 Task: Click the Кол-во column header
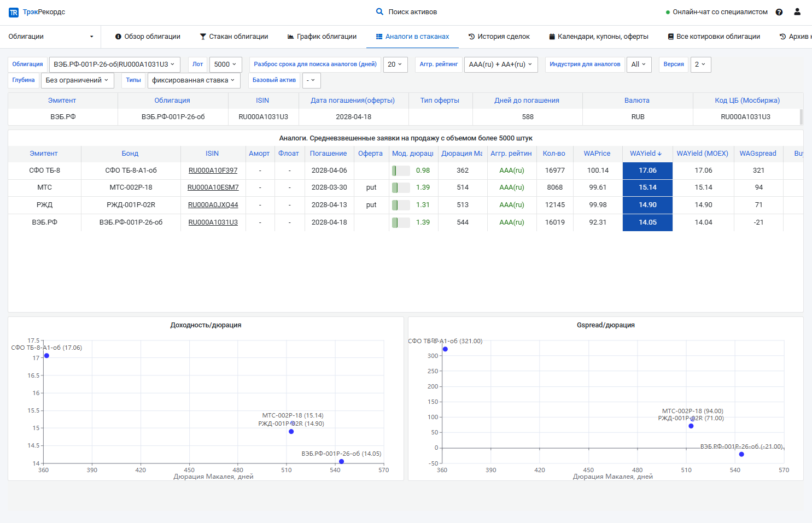click(x=554, y=154)
